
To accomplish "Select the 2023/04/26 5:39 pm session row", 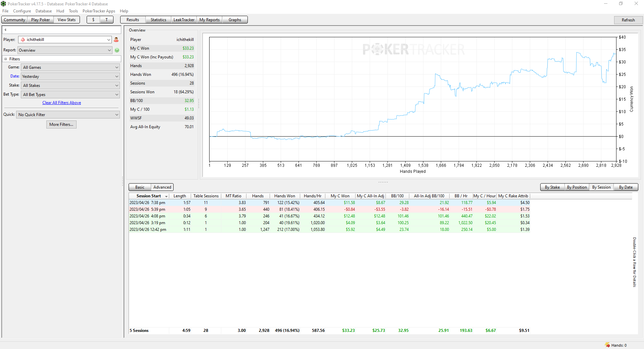I will (x=330, y=209).
